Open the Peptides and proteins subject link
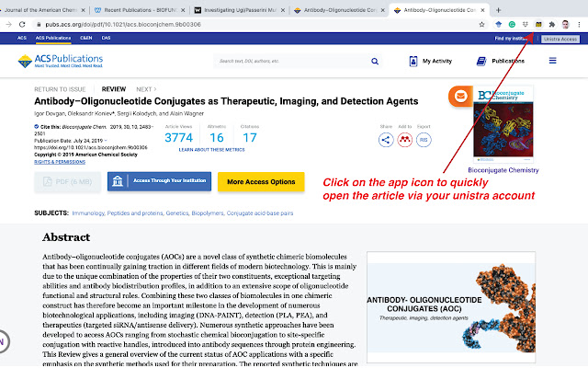 [135, 213]
